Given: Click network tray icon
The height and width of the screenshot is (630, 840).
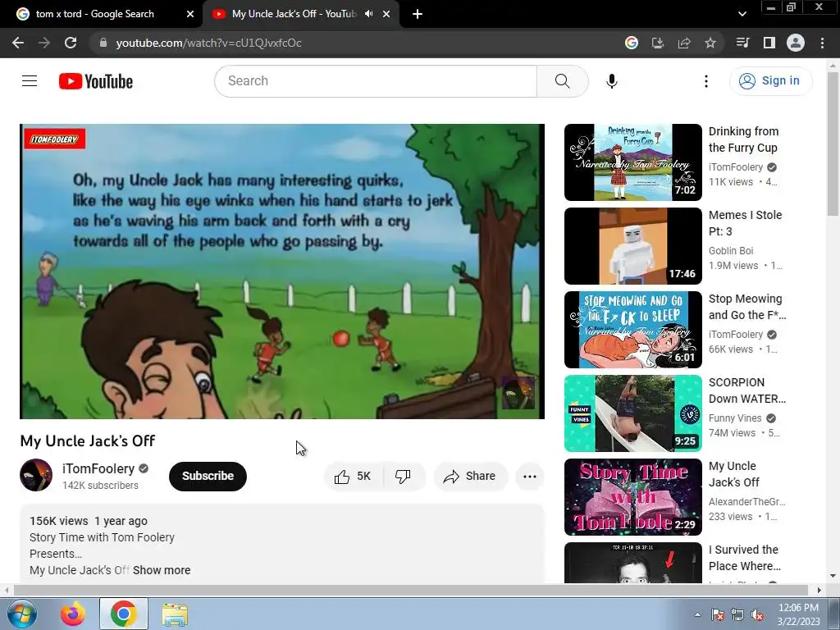Looking at the screenshot, I should [737, 614].
